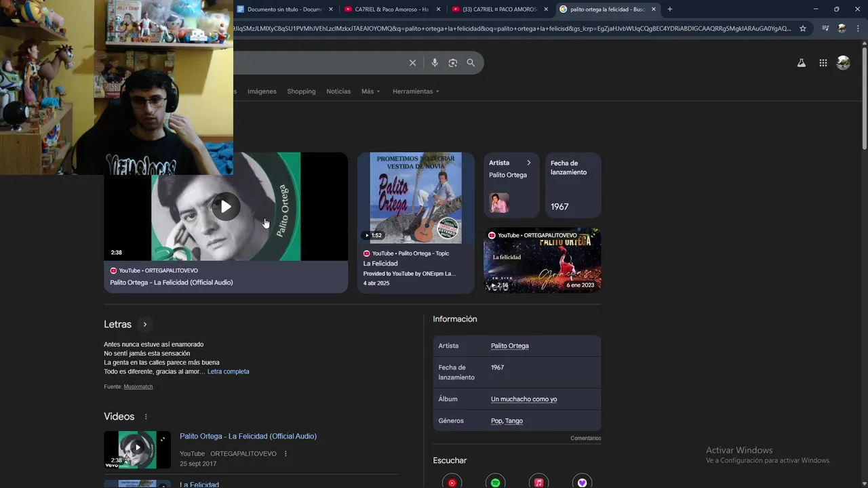This screenshot has width=868, height=488.
Task: Close the CA7RIEL & Paco Amoroso tab
Action: 439,9
